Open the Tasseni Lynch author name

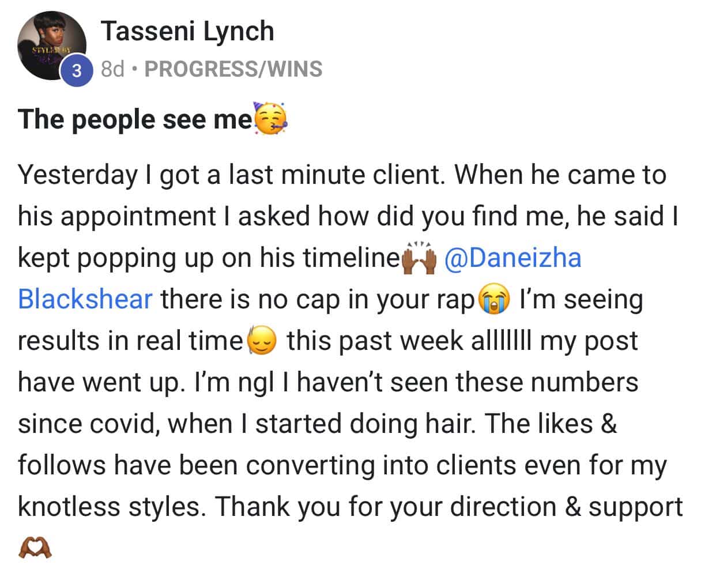coord(187,31)
